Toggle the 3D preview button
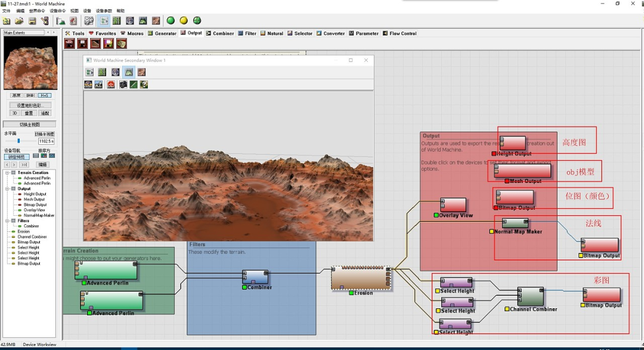The image size is (644, 350). pos(14,113)
